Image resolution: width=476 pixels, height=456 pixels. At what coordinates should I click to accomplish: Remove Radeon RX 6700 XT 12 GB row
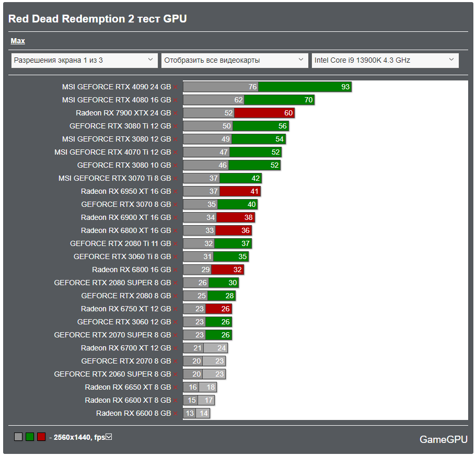pyautogui.click(x=176, y=348)
